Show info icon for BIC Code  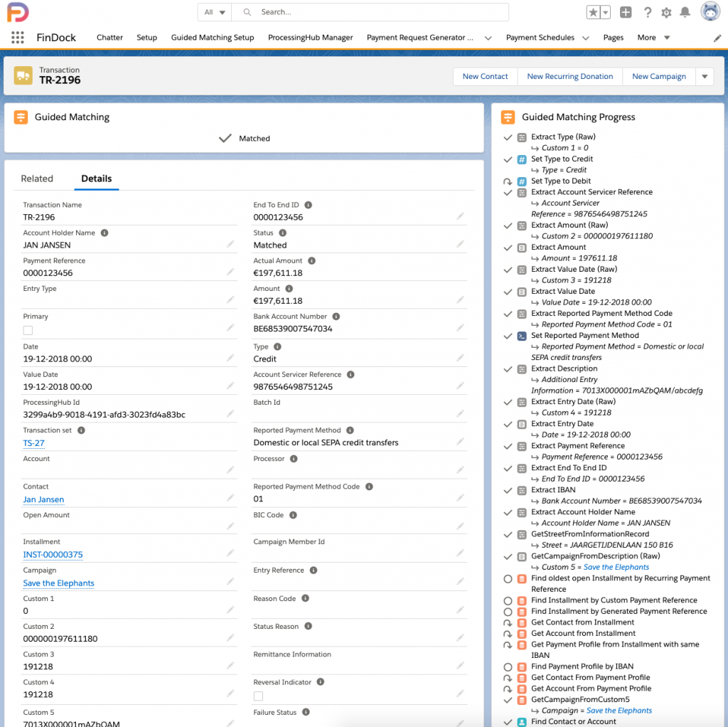pos(293,515)
